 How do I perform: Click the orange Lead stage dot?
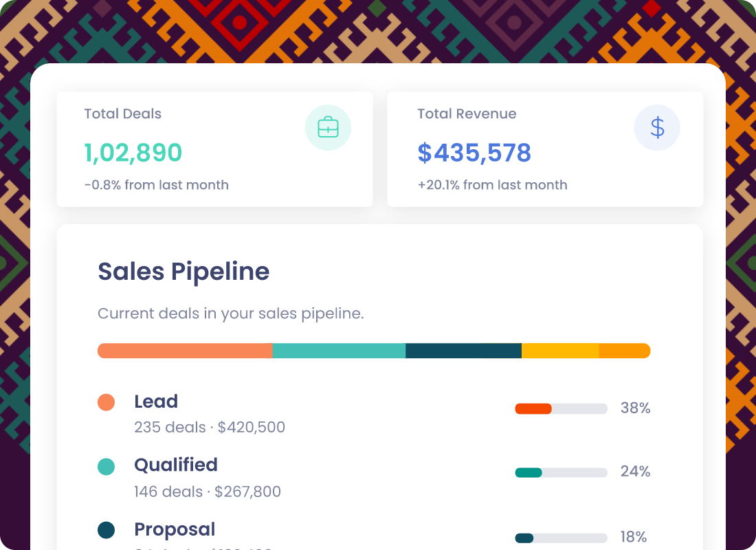tap(106, 402)
